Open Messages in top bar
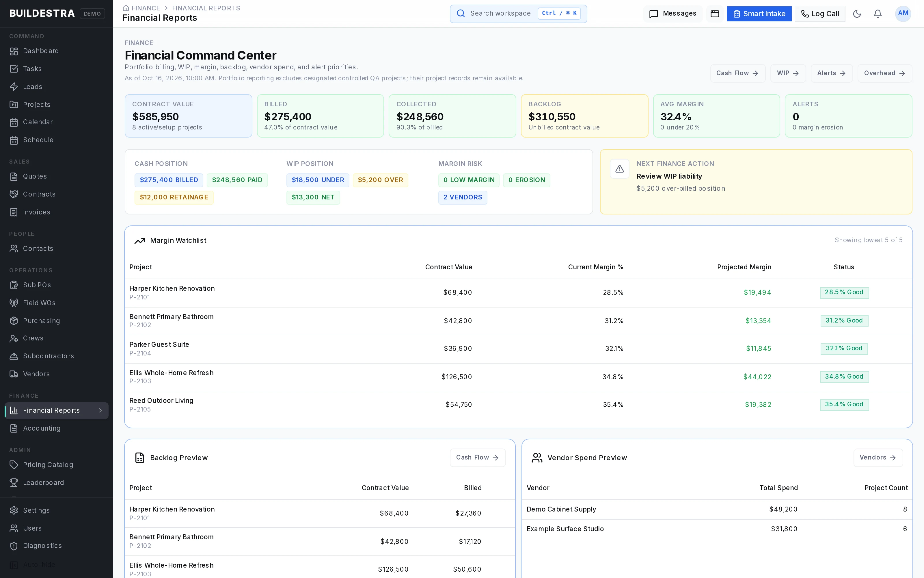The height and width of the screenshot is (578, 924). [673, 14]
